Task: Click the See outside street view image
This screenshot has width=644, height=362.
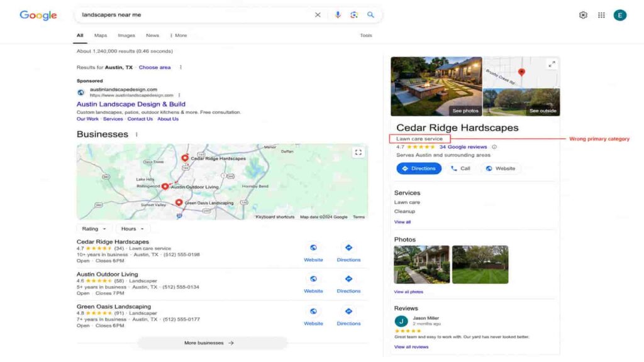Action: (521, 102)
